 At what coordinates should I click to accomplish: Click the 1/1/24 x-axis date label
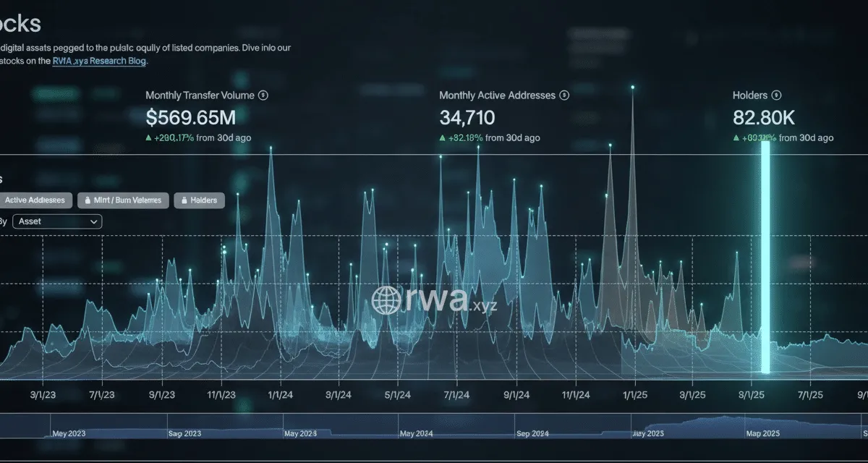point(279,395)
